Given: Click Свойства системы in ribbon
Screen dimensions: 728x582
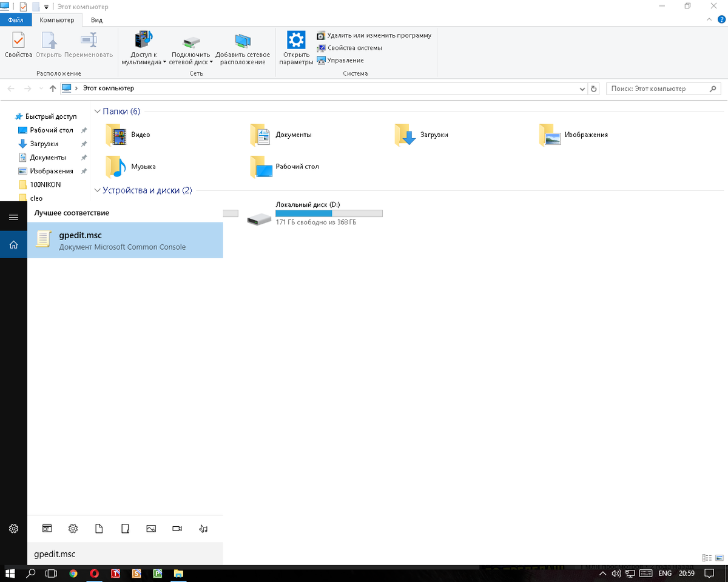Looking at the screenshot, I should point(349,48).
